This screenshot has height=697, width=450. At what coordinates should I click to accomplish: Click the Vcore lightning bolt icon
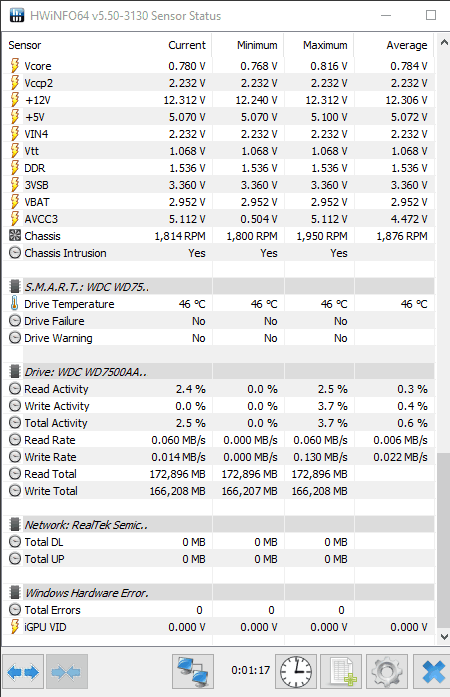(15, 66)
